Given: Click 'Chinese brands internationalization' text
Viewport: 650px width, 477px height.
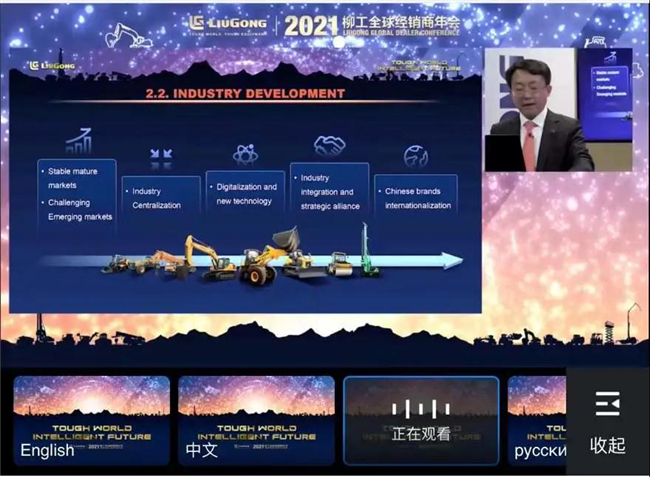Looking at the screenshot, I should [x=418, y=198].
